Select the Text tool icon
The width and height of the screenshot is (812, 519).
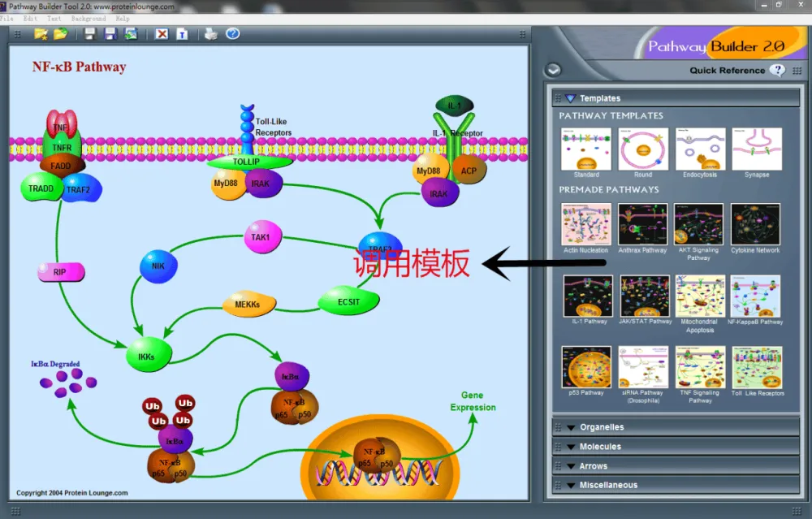[183, 34]
